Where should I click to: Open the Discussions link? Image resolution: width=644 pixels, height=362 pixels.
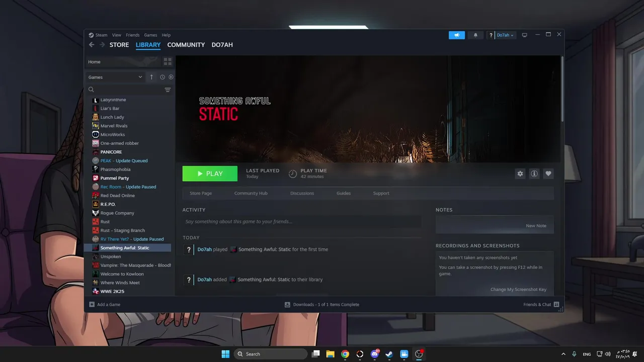pos(302,193)
